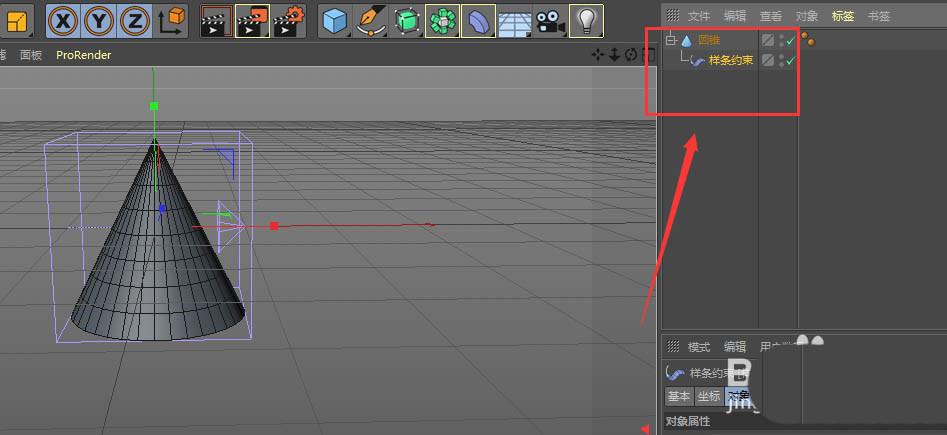Toggle 圆锥 layer square
Viewport: 947px width, 435px height.
coord(768,40)
